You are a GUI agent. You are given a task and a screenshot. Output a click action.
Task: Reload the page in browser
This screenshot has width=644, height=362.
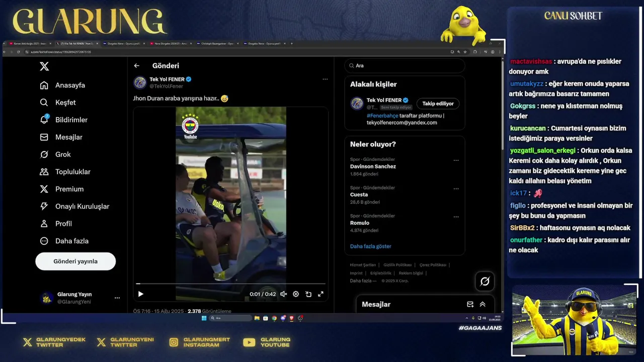(x=19, y=52)
